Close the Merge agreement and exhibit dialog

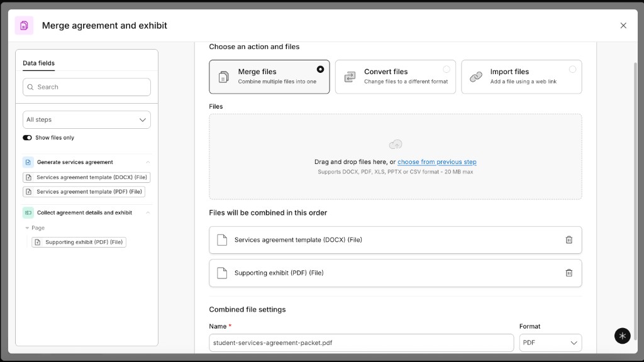pos(623,25)
